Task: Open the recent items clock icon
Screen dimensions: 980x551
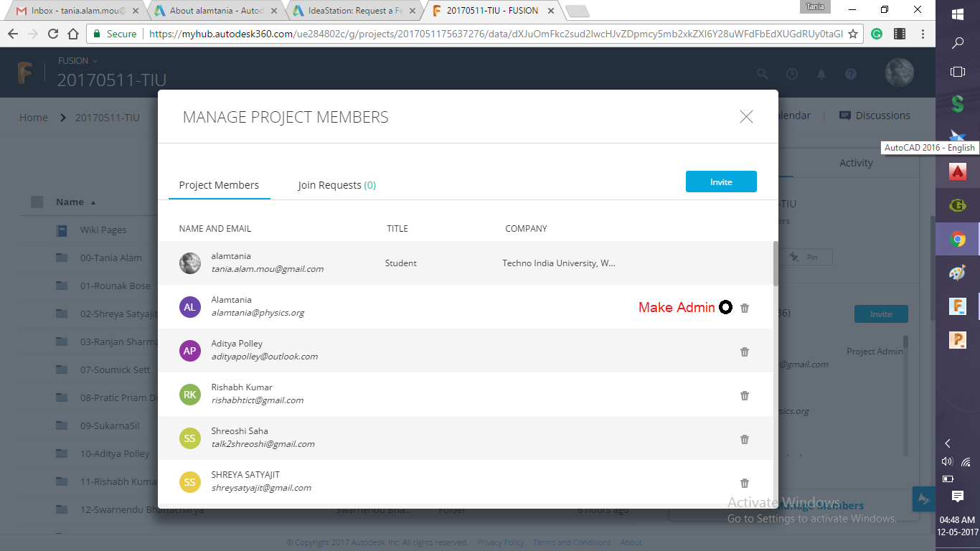Action: pyautogui.click(x=791, y=74)
